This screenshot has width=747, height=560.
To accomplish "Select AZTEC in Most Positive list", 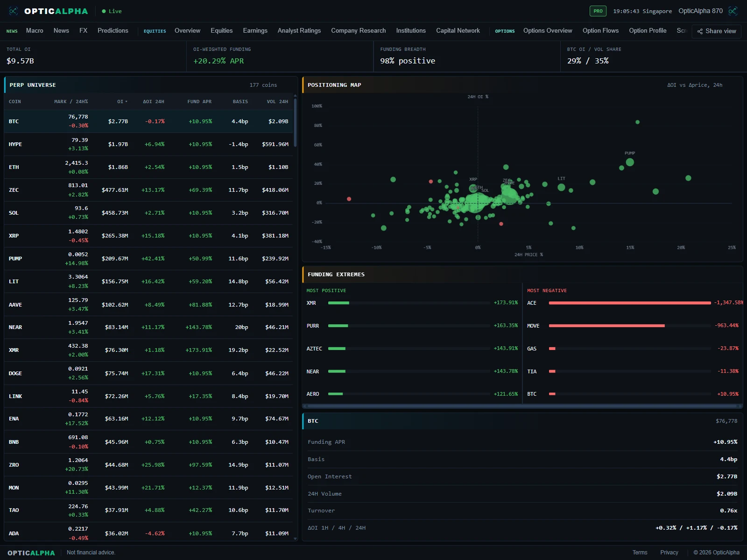I will click(x=412, y=349).
